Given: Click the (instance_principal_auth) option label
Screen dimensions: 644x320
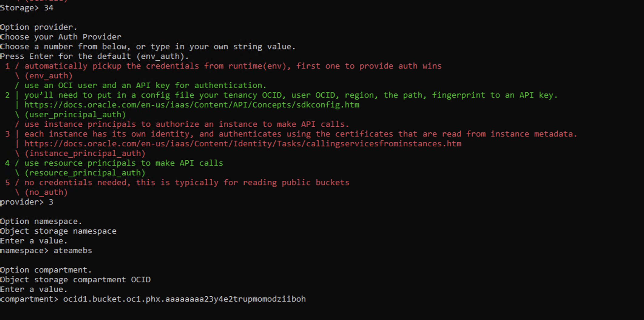Looking at the screenshot, I should pyautogui.click(x=85, y=153).
